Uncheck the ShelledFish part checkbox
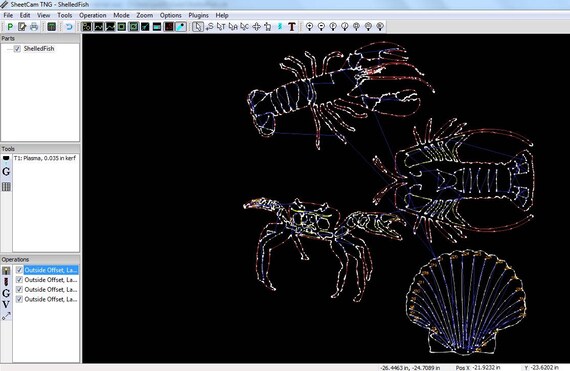The height and width of the screenshot is (371, 570). pyautogui.click(x=17, y=49)
